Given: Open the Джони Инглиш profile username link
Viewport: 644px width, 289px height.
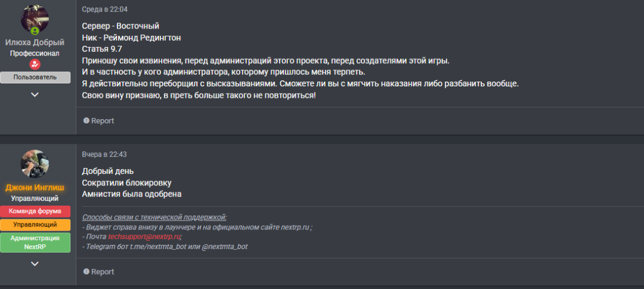Looking at the screenshot, I should (x=35, y=188).
